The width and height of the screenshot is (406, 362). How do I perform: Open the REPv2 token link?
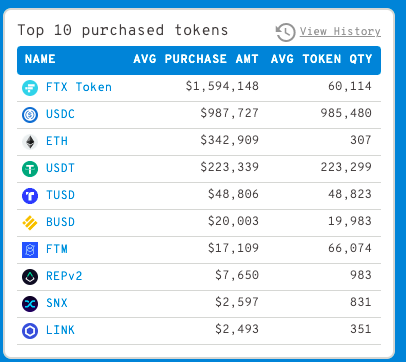tap(64, 276)
